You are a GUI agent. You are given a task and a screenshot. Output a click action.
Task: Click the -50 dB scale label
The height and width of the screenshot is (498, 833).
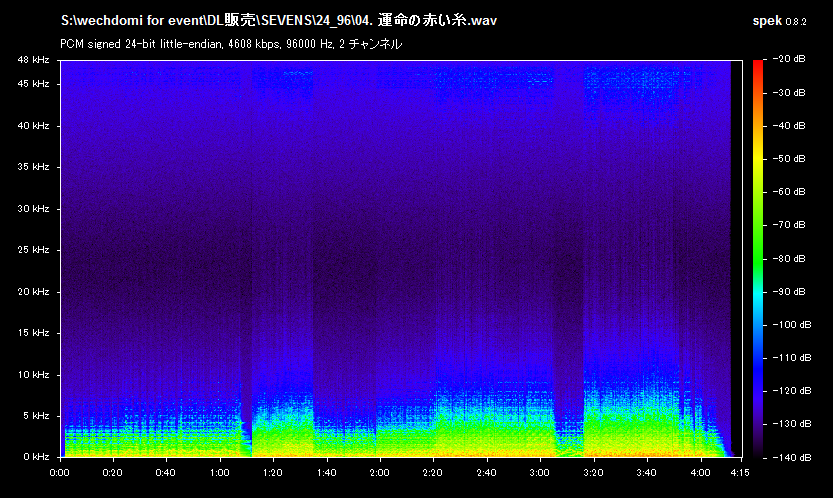pyautogui.click(x=788, y=159)
